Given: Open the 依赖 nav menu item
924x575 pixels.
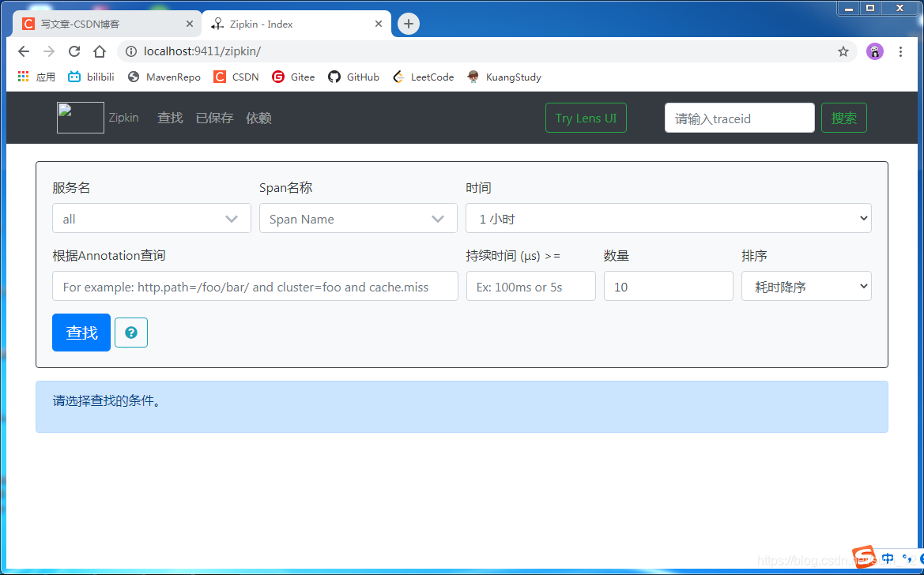Looking at the screenshot, I should [258, 118].
